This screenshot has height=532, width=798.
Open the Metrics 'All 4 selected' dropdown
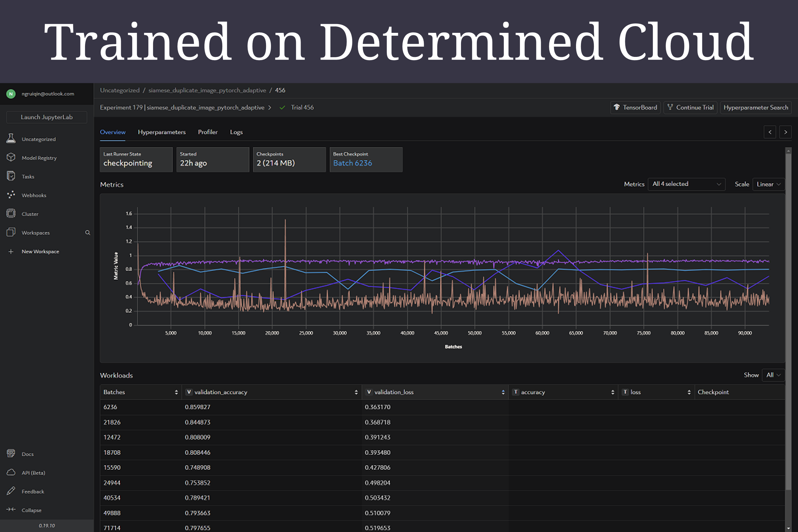(686, 184)
